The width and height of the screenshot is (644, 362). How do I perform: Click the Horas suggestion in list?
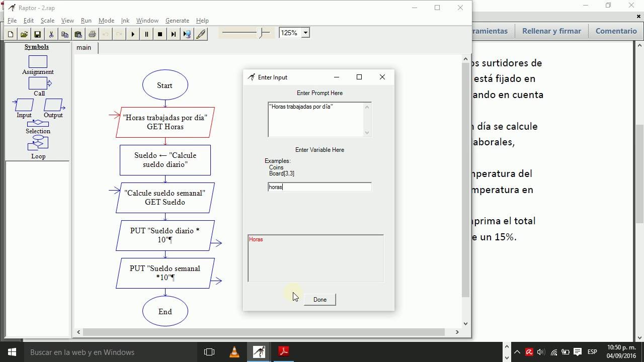click(256, 239)
